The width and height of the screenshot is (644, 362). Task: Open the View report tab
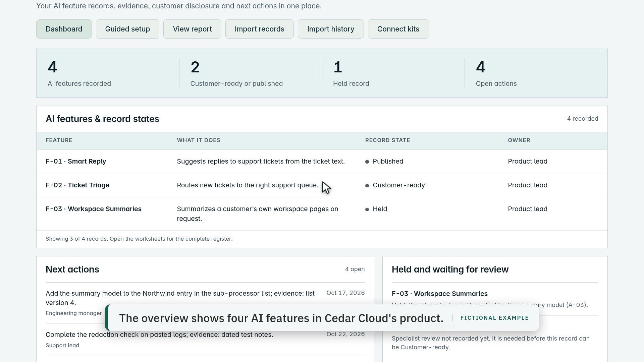(192, 29)
